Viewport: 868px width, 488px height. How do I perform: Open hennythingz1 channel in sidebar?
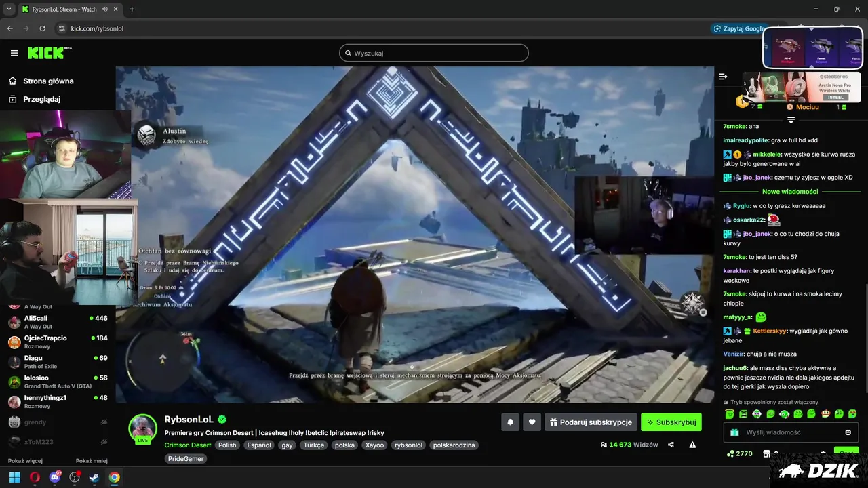point(58,402)
